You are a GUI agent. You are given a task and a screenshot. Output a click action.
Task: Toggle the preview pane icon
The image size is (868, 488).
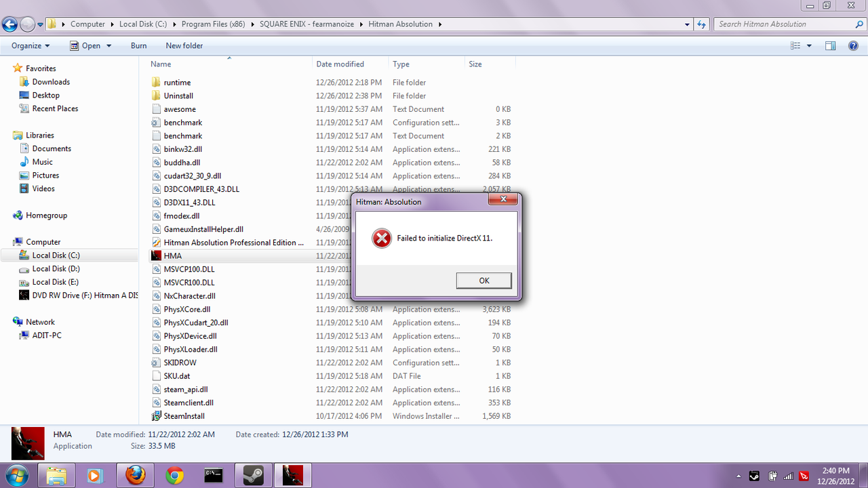pos(831,46)
